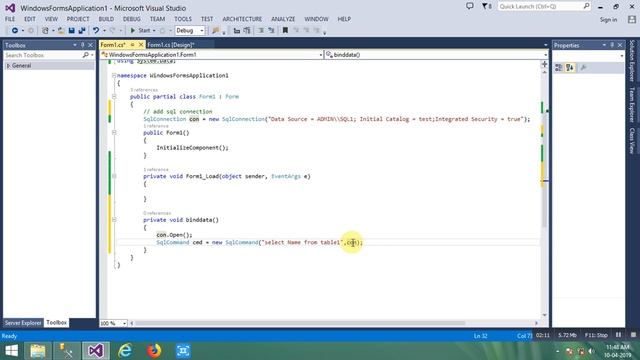Open the EDIT menu

[x=30, y=19]
